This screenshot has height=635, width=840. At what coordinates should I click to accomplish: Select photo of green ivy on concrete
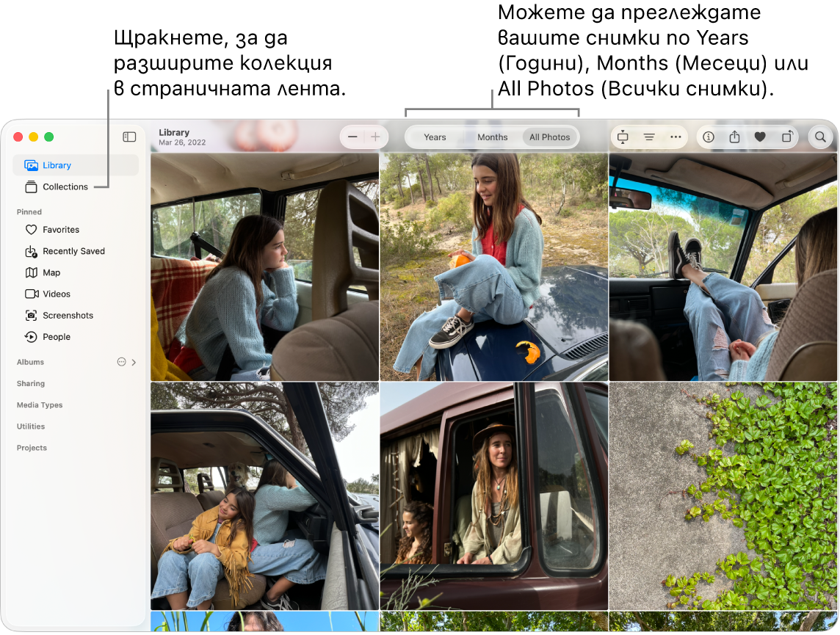click(723, 496)
